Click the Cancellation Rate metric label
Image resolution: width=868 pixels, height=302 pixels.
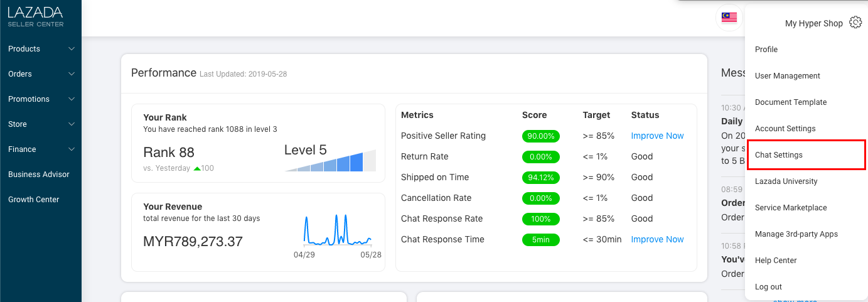coord(436,198)
